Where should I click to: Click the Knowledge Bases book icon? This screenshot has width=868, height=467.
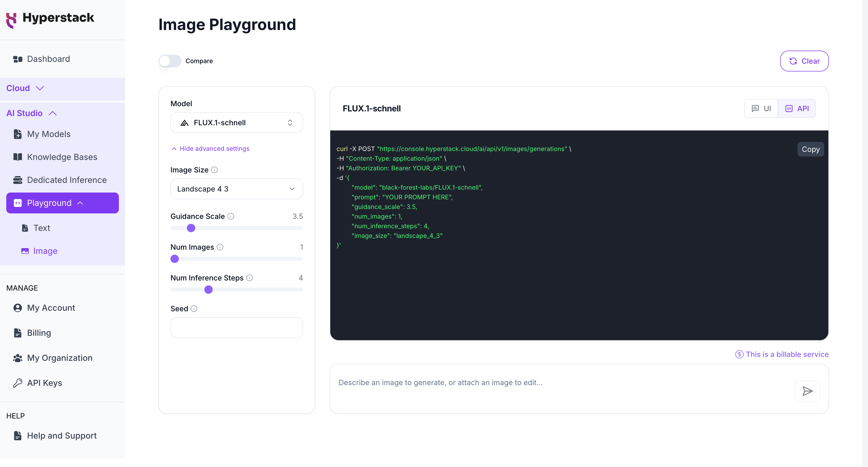tap(17, 157)
